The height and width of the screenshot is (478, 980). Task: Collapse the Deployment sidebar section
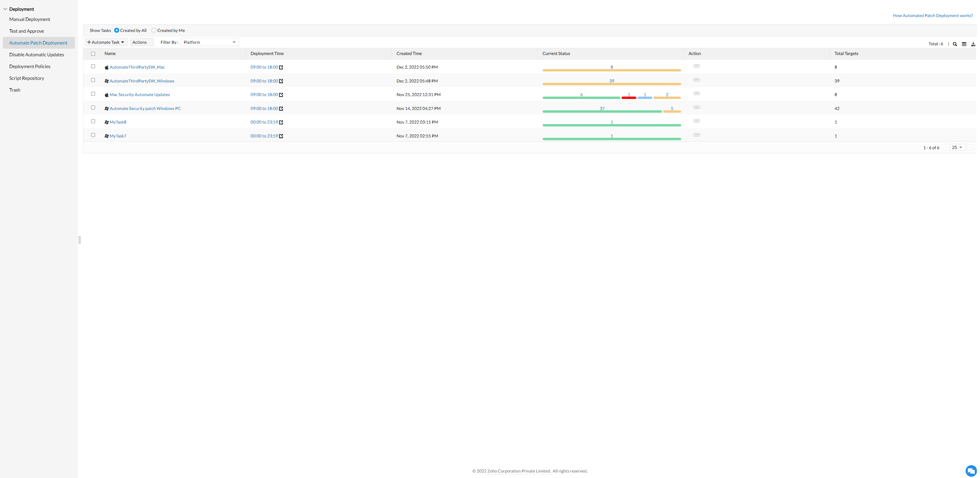point(5,9)
